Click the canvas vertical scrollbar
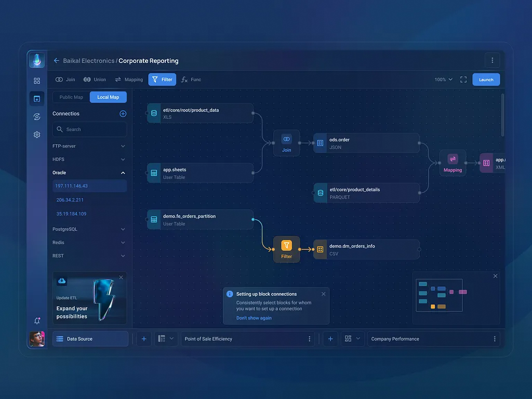 [x=502, y=115]
